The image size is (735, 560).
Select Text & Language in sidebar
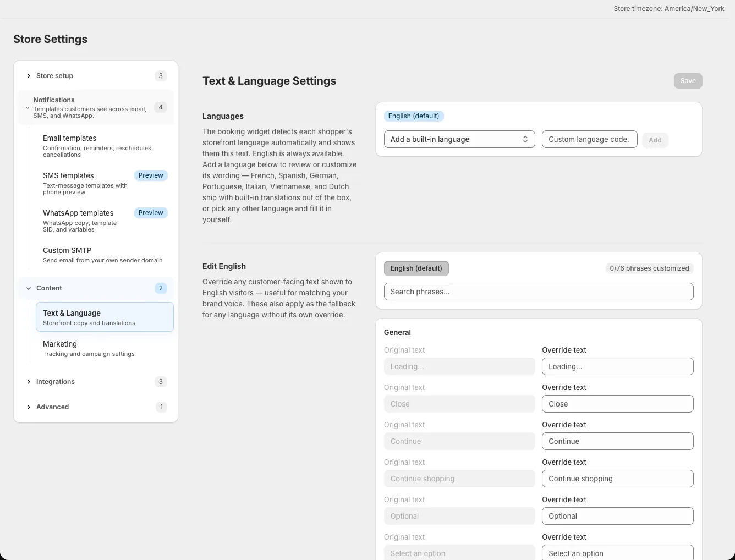[105, 317]
